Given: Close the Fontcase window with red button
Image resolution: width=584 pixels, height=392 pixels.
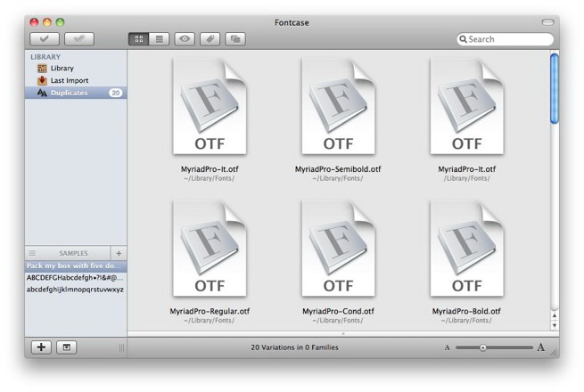Looking at the screenshot, I should pyautogui.click(x=34, y=22).
